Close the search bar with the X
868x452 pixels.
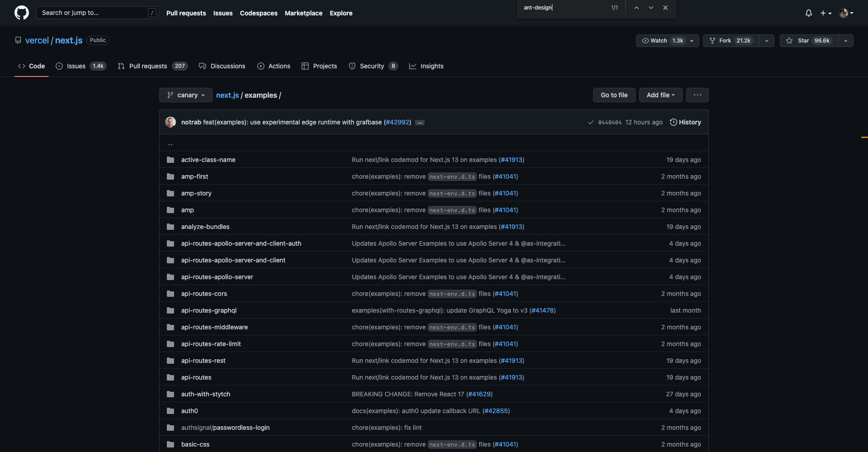[x=665, y=8]
